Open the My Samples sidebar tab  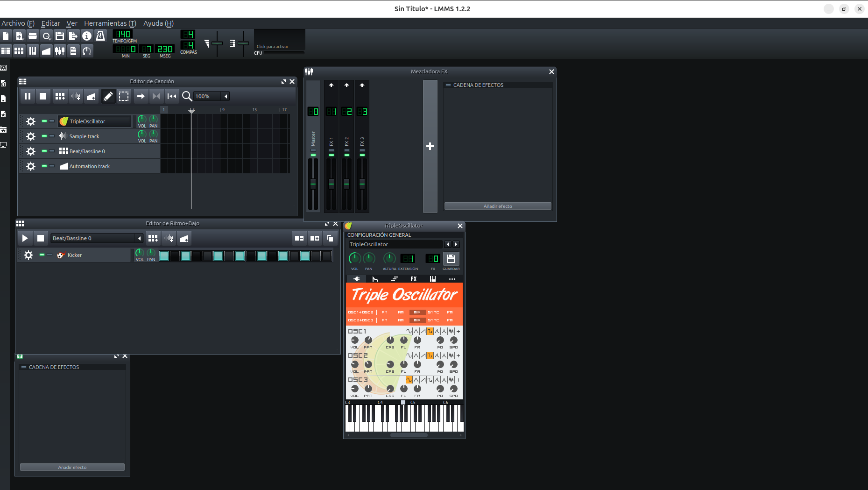coord(4,99)
